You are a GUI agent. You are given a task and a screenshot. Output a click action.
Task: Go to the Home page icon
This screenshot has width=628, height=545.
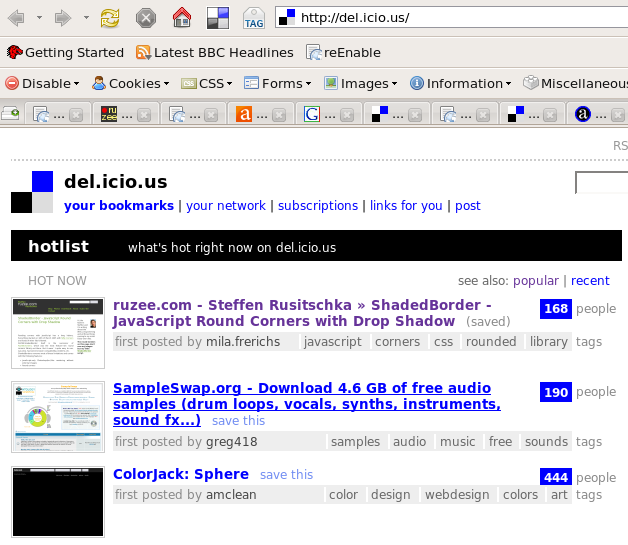pyautogui.click(x=182, y=18)
